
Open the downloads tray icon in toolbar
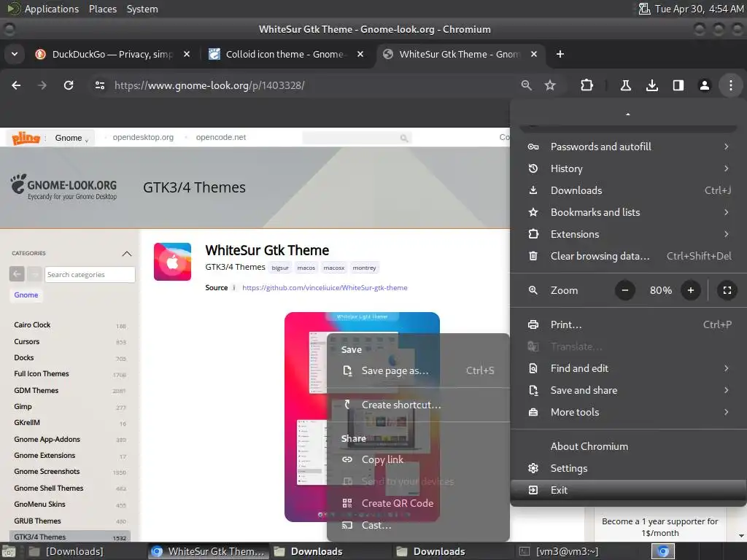point(651,85)
